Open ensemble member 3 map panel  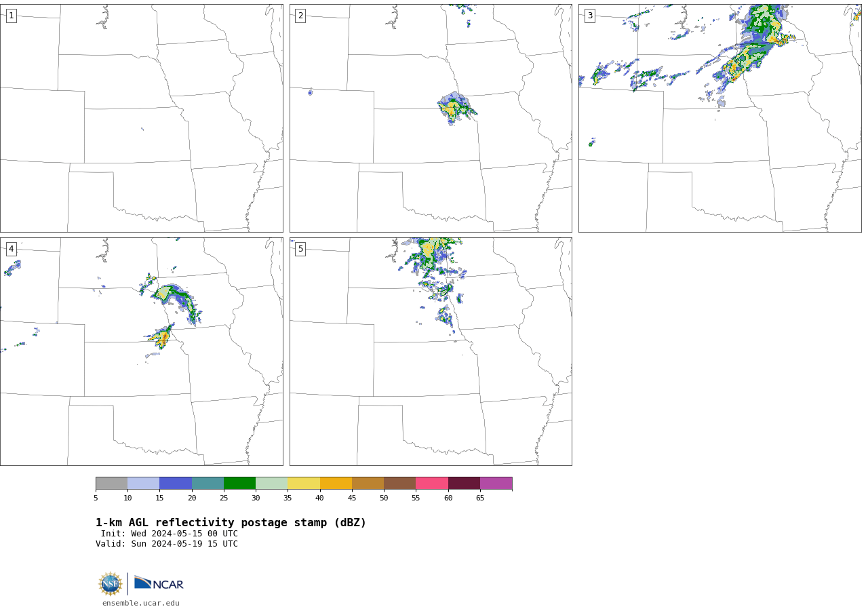(719, 118)
